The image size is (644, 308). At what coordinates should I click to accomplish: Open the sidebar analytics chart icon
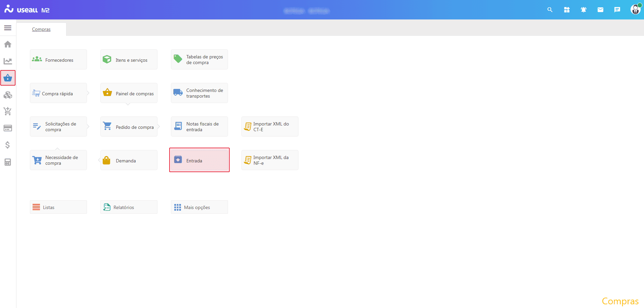click(8, 61)
